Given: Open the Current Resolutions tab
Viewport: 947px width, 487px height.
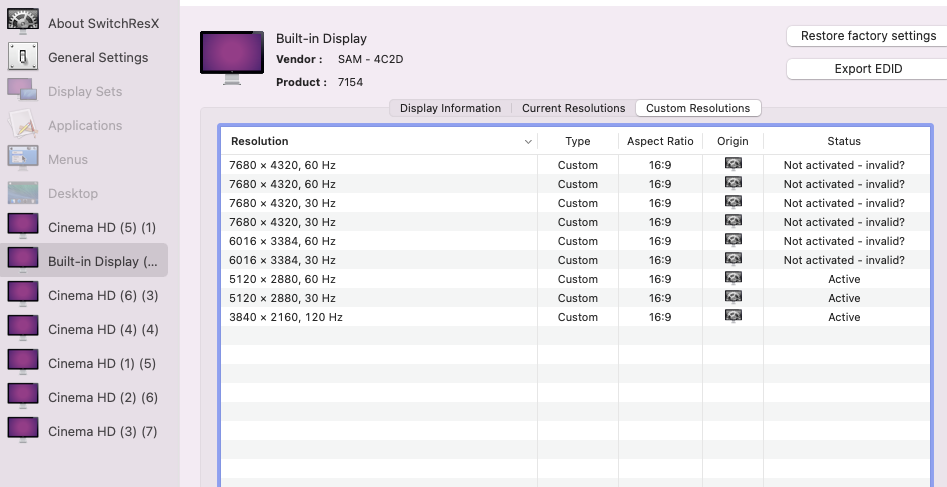Looking at the screenshot, I should (x=573, y=108).
